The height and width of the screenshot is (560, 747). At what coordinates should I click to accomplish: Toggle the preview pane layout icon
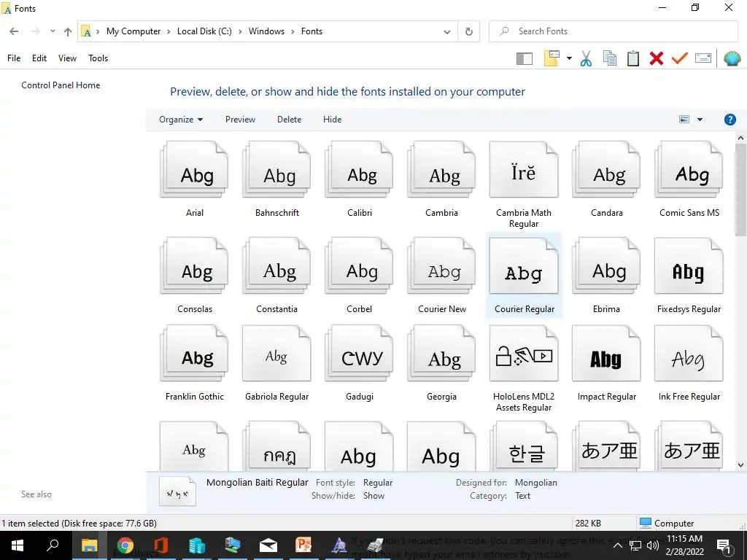(x=525, y=58)
